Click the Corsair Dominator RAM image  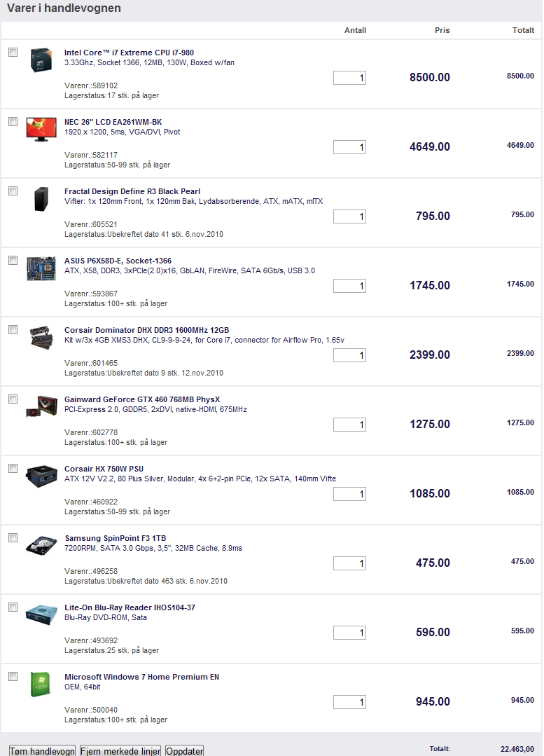(41, 338)
